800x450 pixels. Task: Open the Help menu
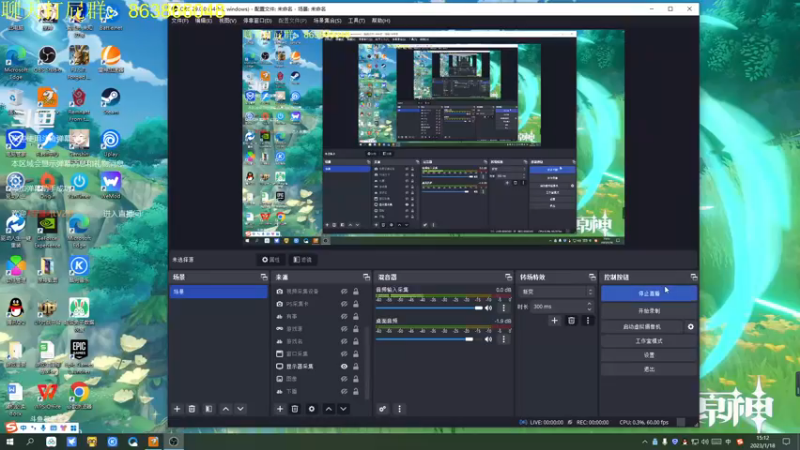pos(381,20)
